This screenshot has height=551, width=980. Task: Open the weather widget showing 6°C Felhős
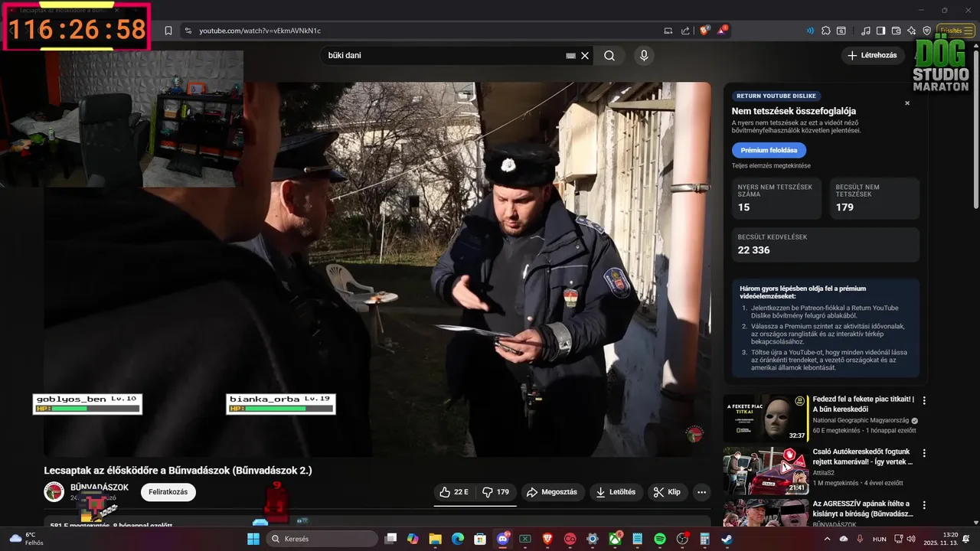tap(25, 539)
